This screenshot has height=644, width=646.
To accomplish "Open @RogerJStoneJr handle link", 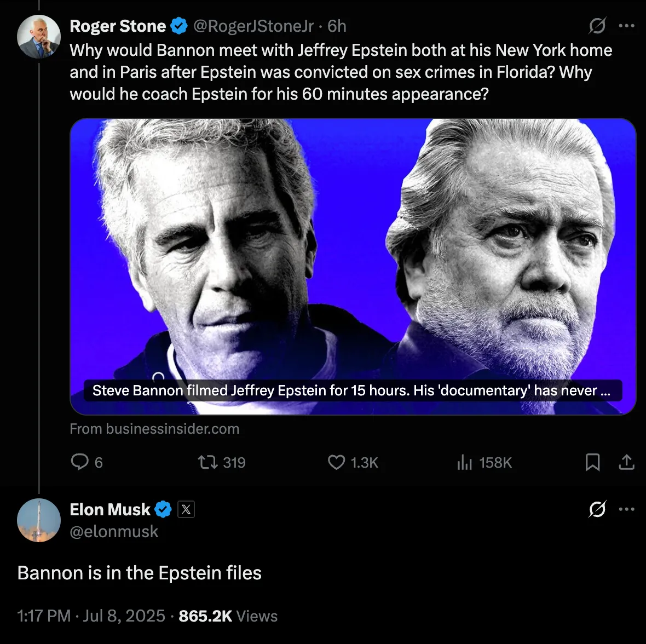I will pos(253,26).
